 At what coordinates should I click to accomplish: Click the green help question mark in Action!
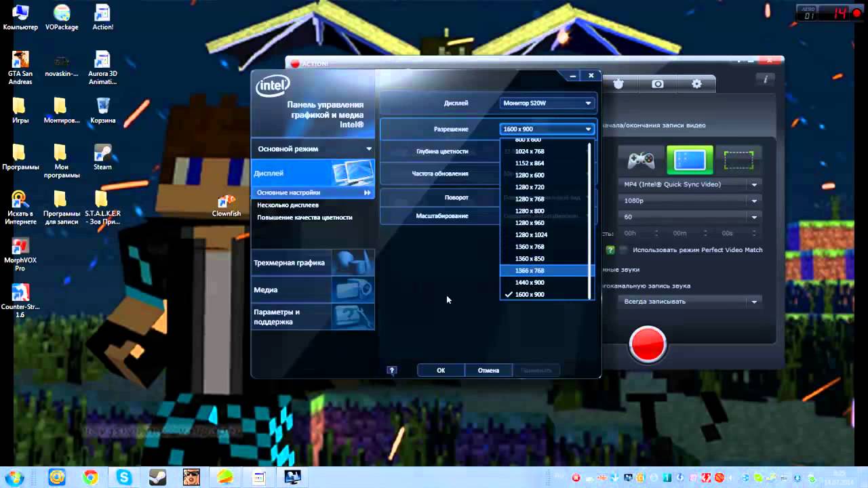pyautogui.click(x=610, y=250)
